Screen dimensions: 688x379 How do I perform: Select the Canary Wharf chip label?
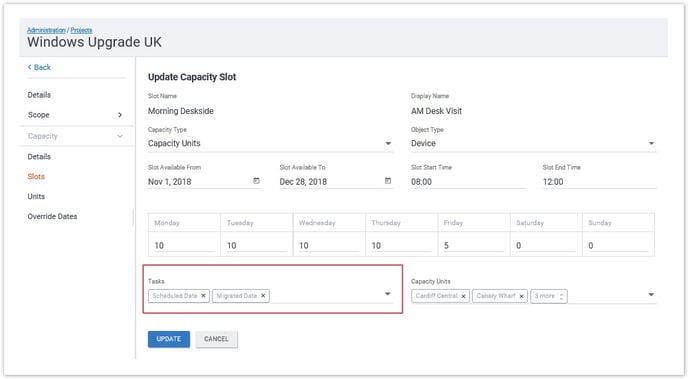click(x=496, y=296)
